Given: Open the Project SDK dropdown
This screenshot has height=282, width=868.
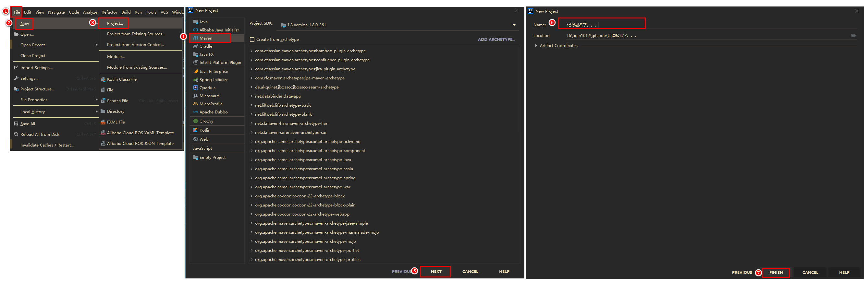Looking at the screenshot, I should (x=514, y=25).
